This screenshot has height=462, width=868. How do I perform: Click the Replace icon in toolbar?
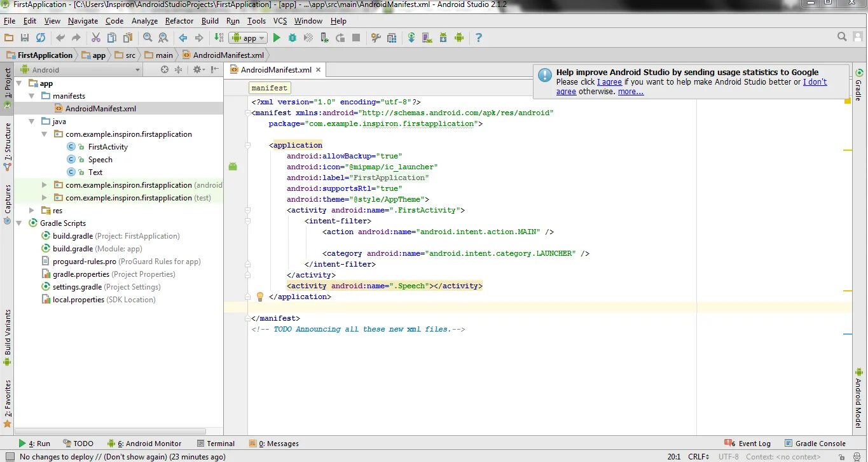point(163,38)
